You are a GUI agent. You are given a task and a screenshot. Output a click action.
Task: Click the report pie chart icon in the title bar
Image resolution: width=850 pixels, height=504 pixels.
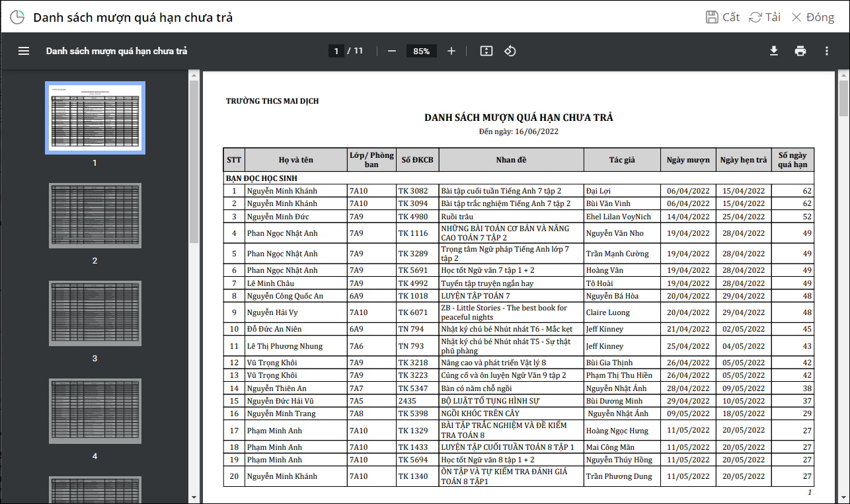(18, 17)
